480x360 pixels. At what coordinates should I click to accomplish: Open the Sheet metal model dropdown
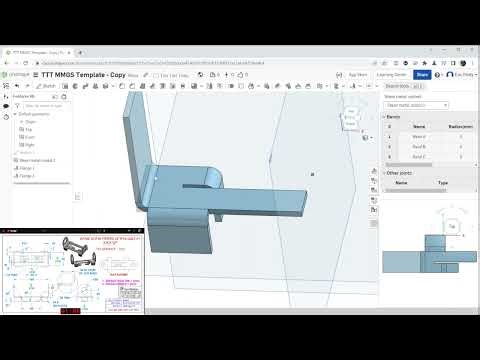(x=416, y=105)
